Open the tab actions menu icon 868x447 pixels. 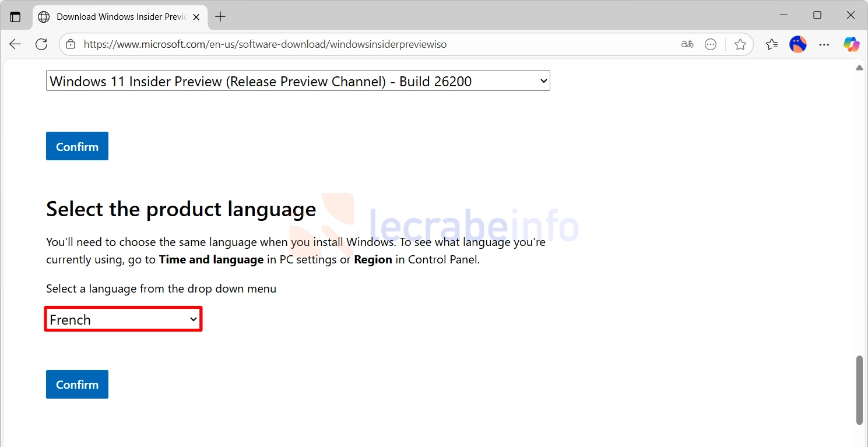tap(15, 17)
